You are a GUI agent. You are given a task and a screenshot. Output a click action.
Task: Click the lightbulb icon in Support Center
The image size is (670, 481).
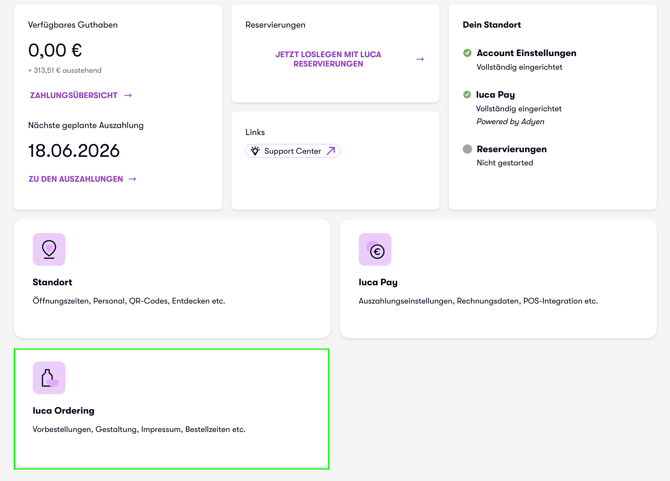tap(255, 151)
